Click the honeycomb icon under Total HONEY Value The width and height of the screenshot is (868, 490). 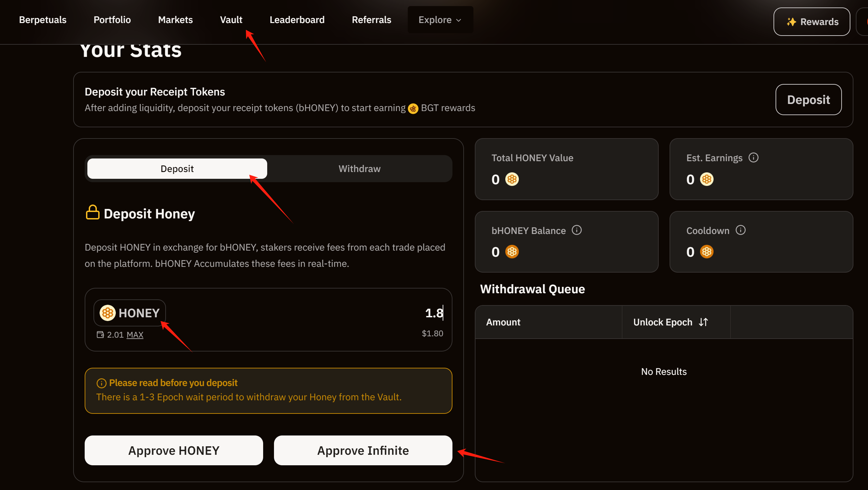[x=512, y=179]
